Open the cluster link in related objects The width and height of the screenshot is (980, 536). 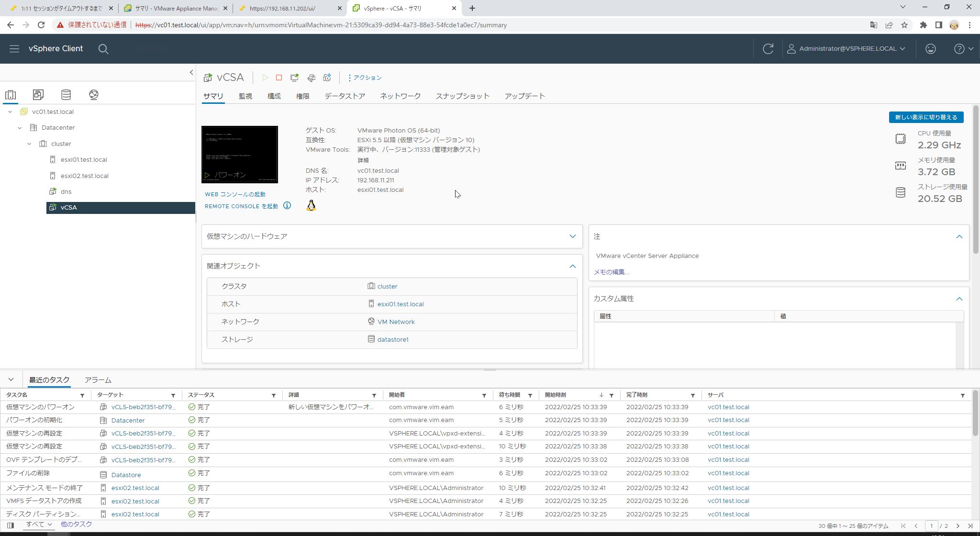click(387, 287)
